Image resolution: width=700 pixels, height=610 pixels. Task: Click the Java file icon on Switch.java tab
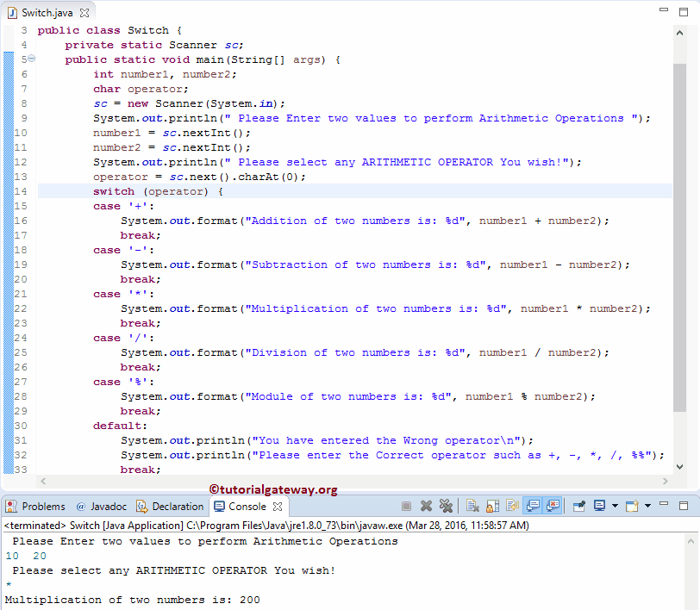click(x=11, y=12)
